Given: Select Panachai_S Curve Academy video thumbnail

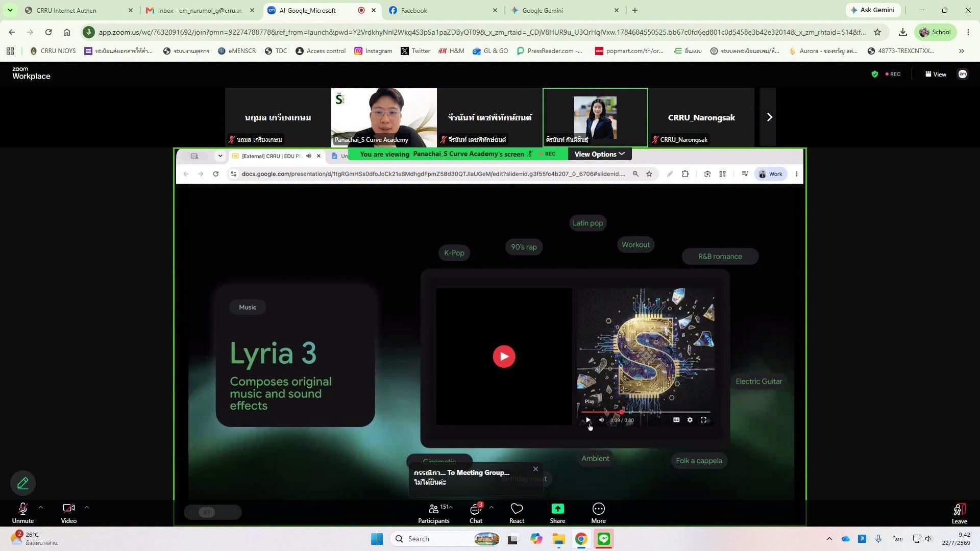Looking at the screenshot, I should tap(384, 117).
